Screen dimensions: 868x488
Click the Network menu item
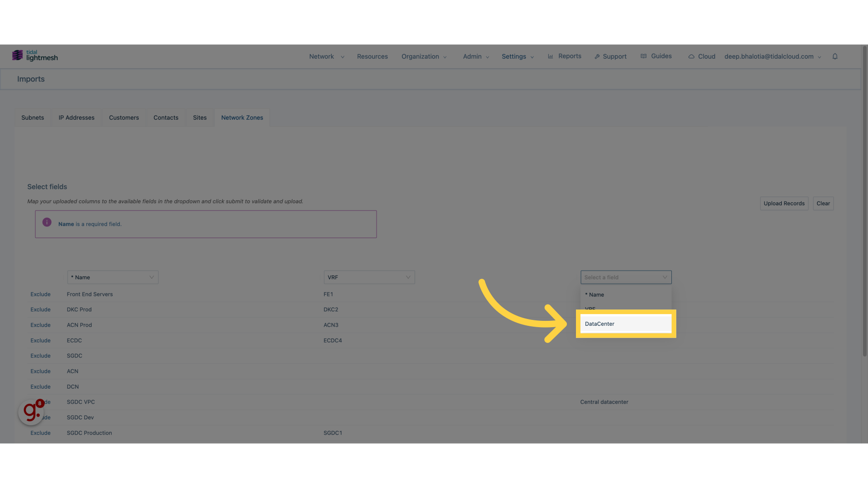pyautogui.click(x=321, y=56)
